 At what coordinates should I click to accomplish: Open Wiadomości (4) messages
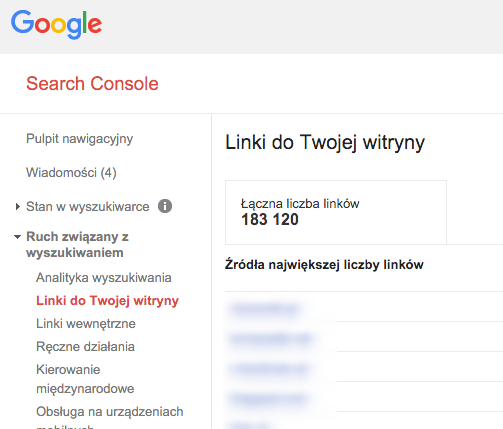pyautogui.click(x=71, y=173)
